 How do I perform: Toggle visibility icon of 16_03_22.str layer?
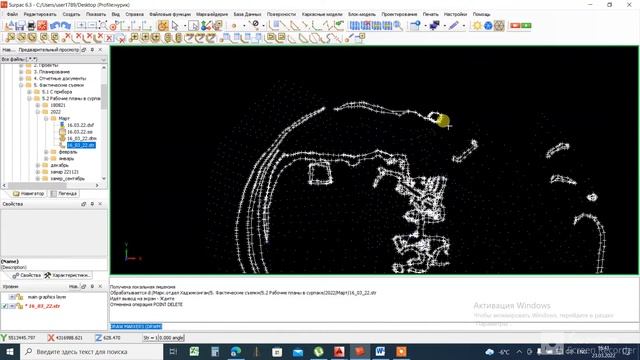13,306
